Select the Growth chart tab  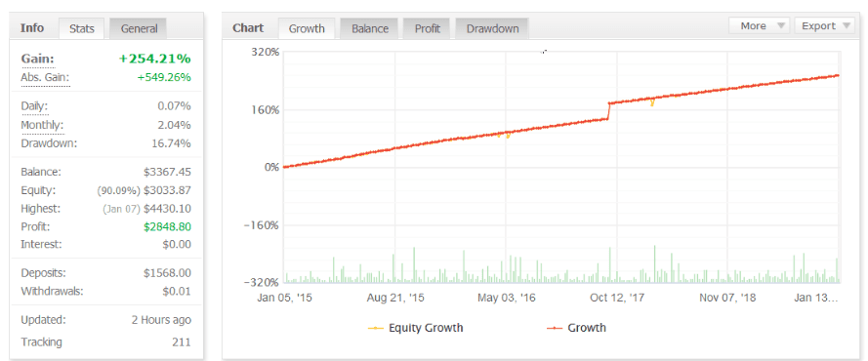[x=307, y=28]
